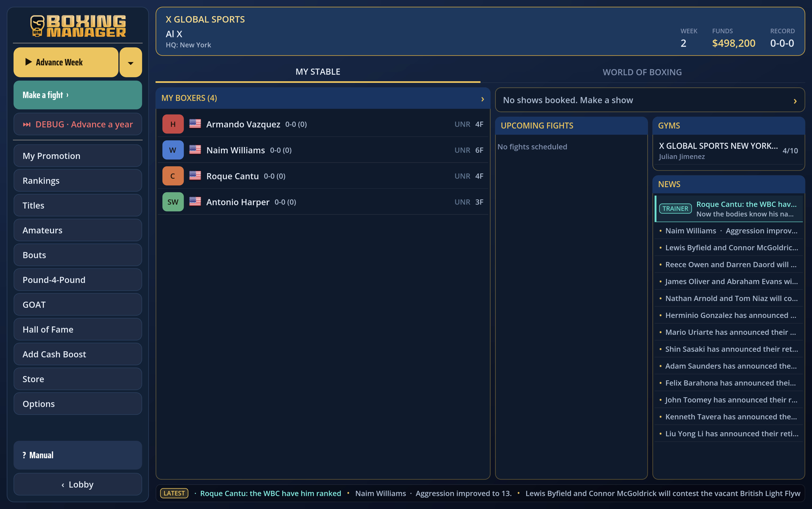This screenshot has width=812, height=509.
Task: Click Add Cash Boost
Action: (x=78, y=354)
